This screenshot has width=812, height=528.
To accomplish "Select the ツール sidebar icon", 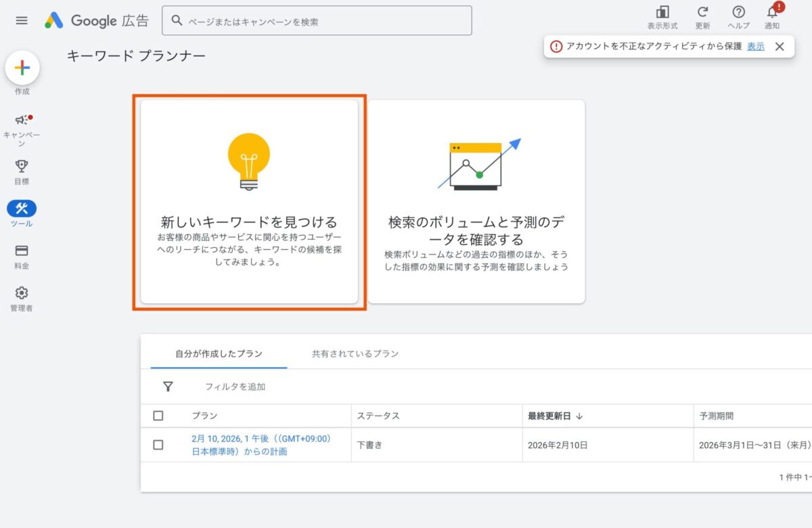I will (22, 208).
